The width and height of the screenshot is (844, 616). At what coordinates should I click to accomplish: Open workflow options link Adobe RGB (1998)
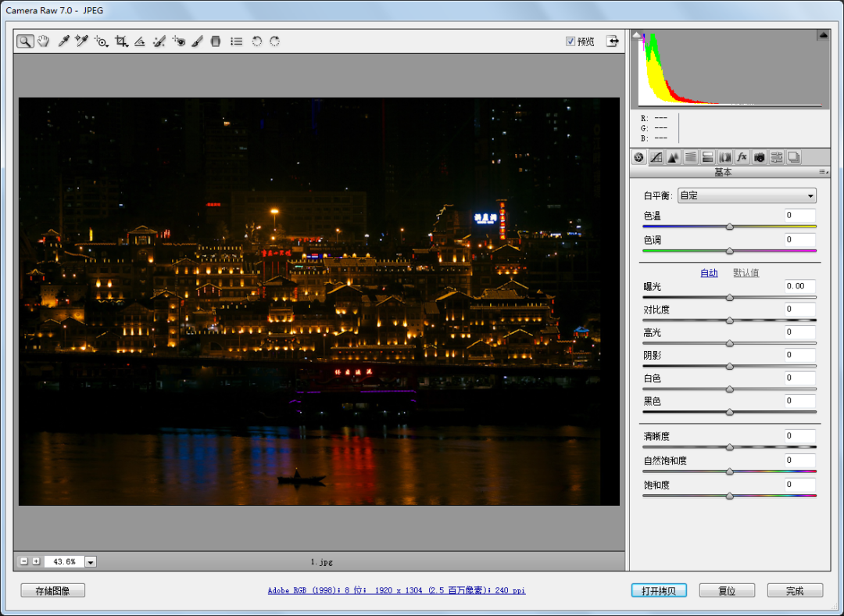[397, 590]
